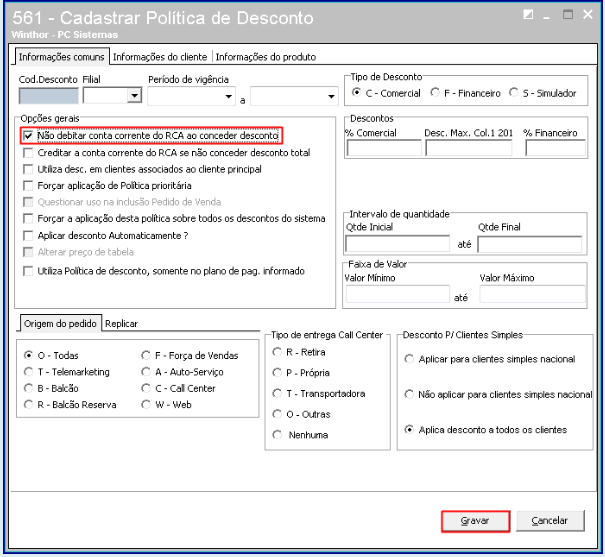Click the % Comercial input field
The image size is (605, 557).
(x=384, y=148)
